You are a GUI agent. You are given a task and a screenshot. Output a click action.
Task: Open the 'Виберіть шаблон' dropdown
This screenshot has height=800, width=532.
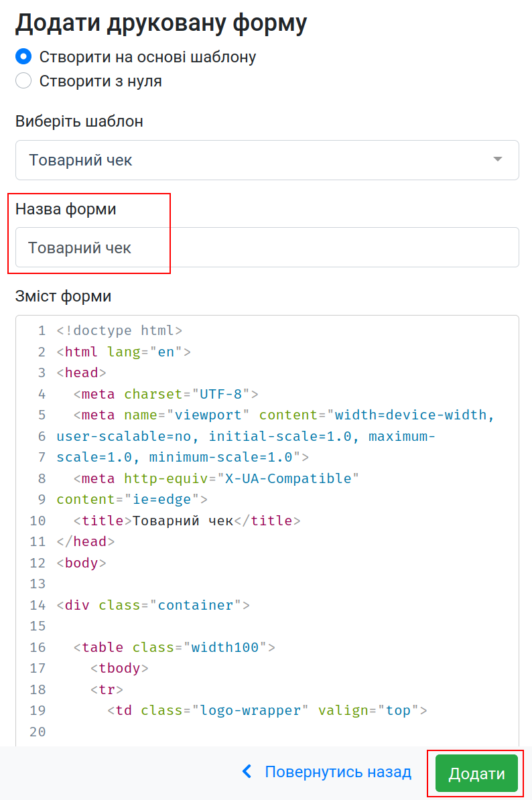pos(267,160)
